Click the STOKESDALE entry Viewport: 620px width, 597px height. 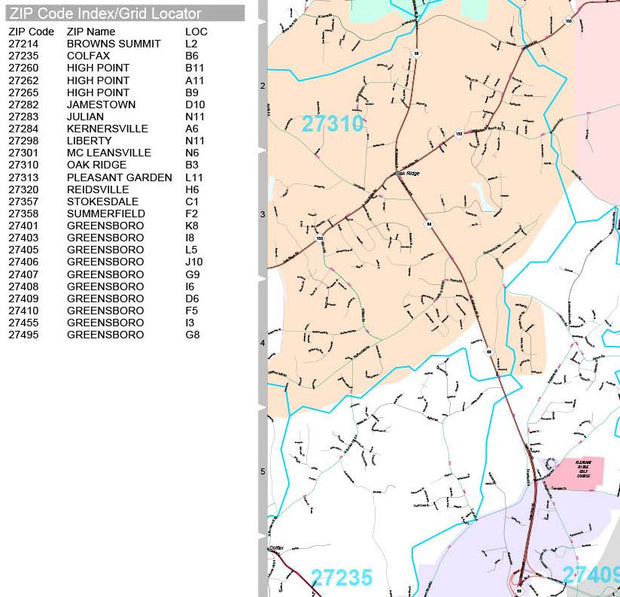(102, 202)
